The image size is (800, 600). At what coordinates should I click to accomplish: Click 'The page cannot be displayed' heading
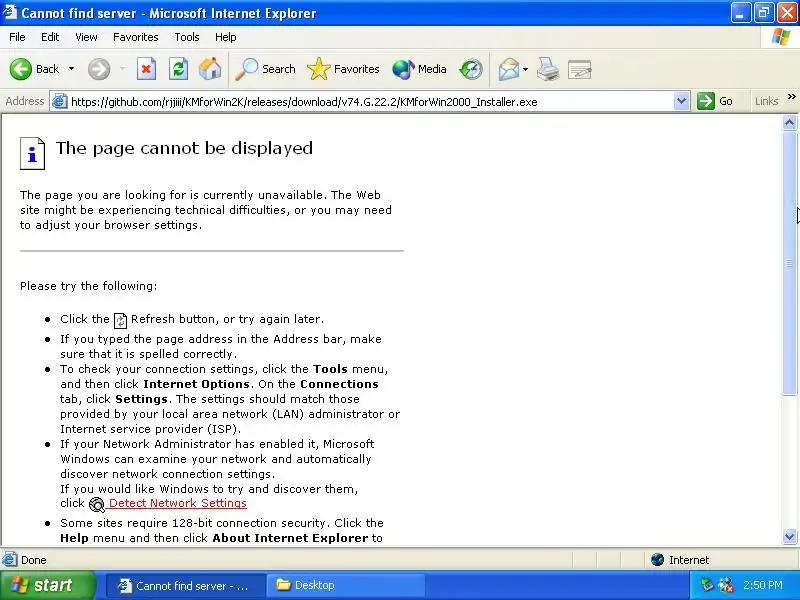pyautogui.click(x=184, y=148)
